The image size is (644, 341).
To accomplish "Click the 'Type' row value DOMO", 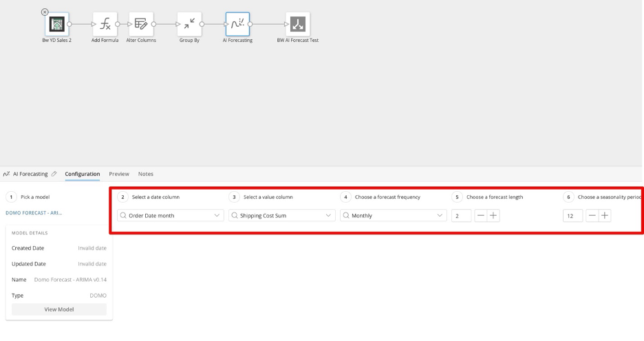I will point(98,296).
